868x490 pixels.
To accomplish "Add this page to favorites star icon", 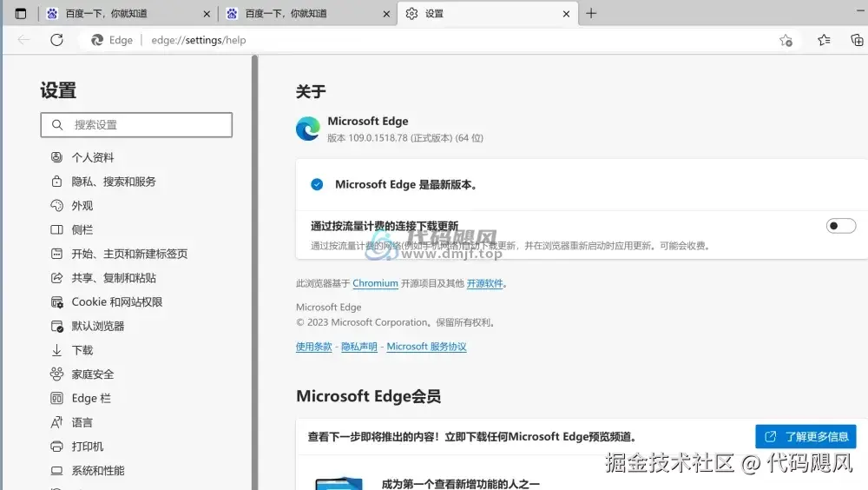I will coord(786,40).
